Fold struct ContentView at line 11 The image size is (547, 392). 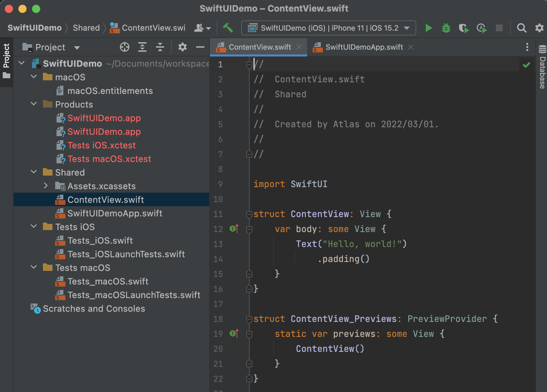(x=249, y=214)
